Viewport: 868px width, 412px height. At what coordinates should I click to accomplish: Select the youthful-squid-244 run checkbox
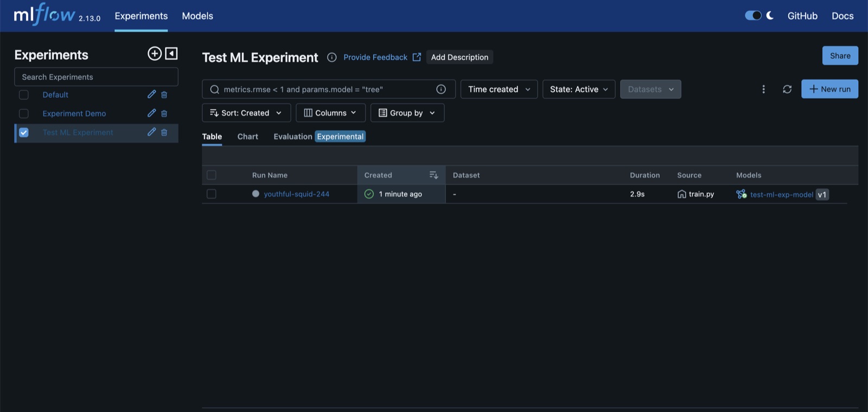point(212,194)
